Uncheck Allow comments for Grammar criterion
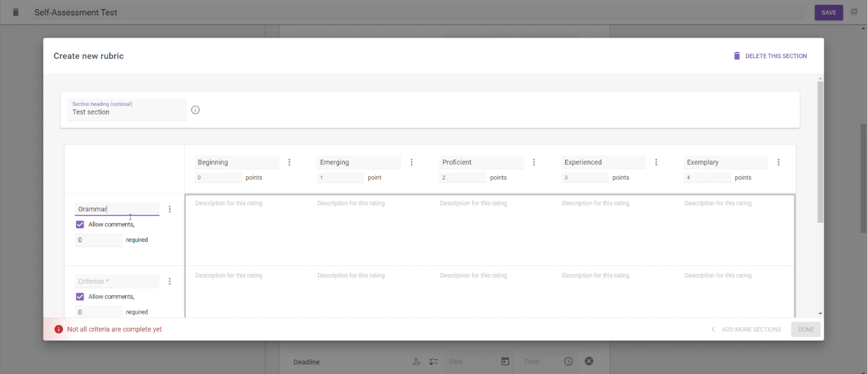 tap(80, 224)
